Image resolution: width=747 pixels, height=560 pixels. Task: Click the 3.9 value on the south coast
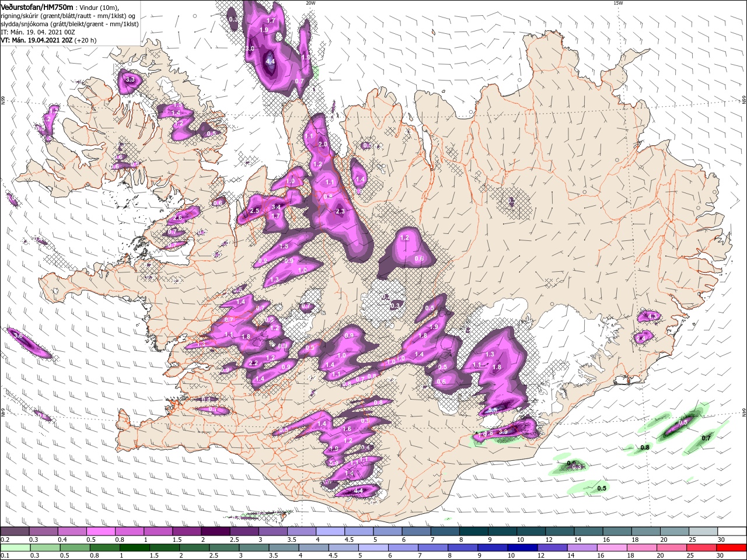503,431
